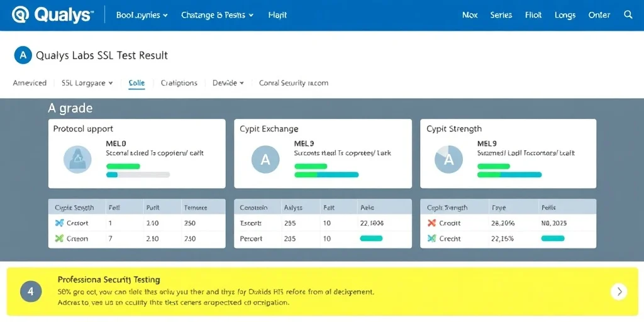Click the Protocol upport green progress bar
644x322 pixels.
(x=123, y=166)
